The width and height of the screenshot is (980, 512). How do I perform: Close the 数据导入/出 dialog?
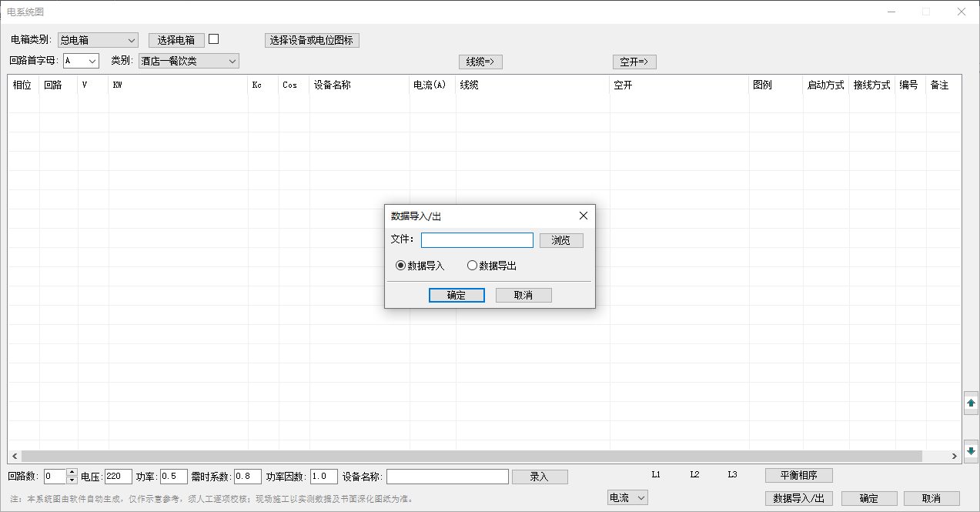click(x=583, y=216)
